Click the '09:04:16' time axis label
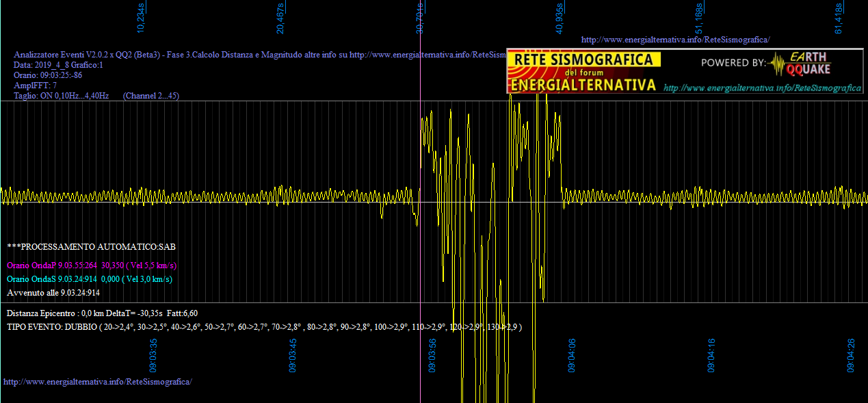This screenshot has height=403, width=868. (712, 355)
